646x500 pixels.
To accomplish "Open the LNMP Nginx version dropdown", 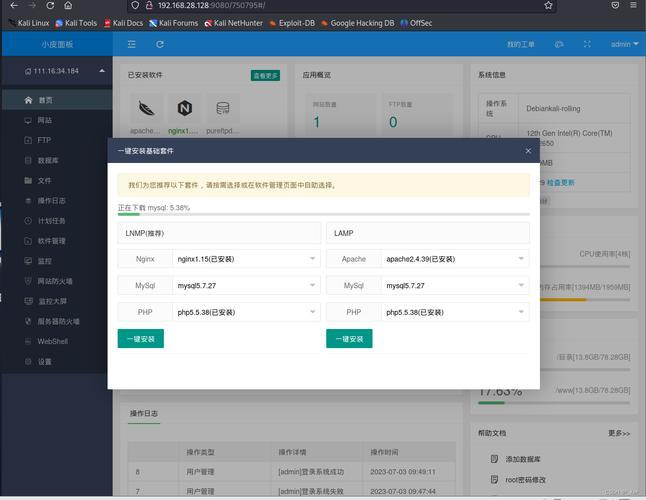I will point(246,259).
